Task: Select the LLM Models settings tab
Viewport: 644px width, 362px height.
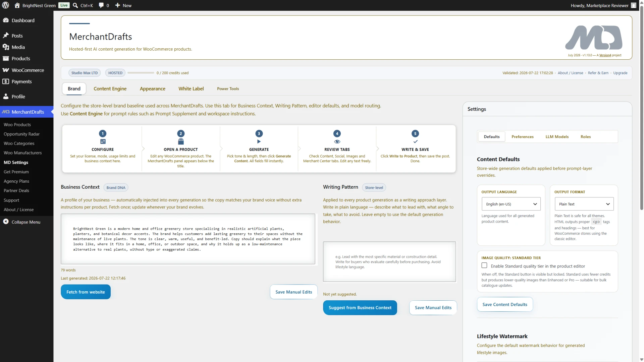Action: click(557, 137)
